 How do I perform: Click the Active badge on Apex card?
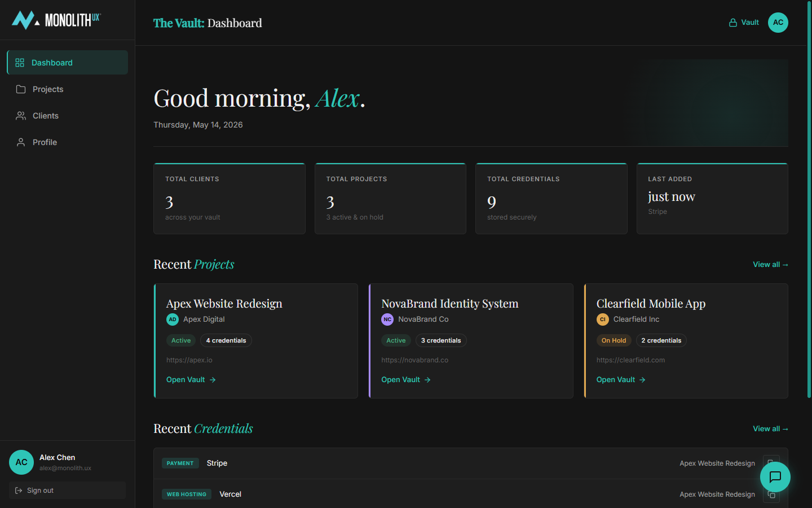181,340
